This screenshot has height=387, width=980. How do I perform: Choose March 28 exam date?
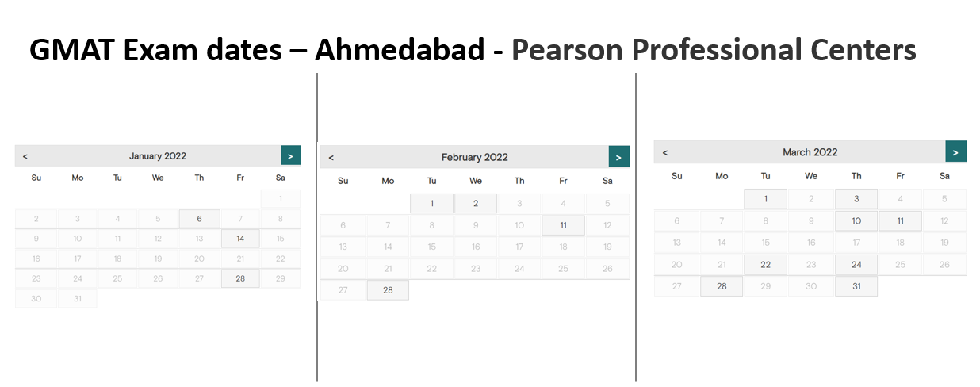(722, 286)
